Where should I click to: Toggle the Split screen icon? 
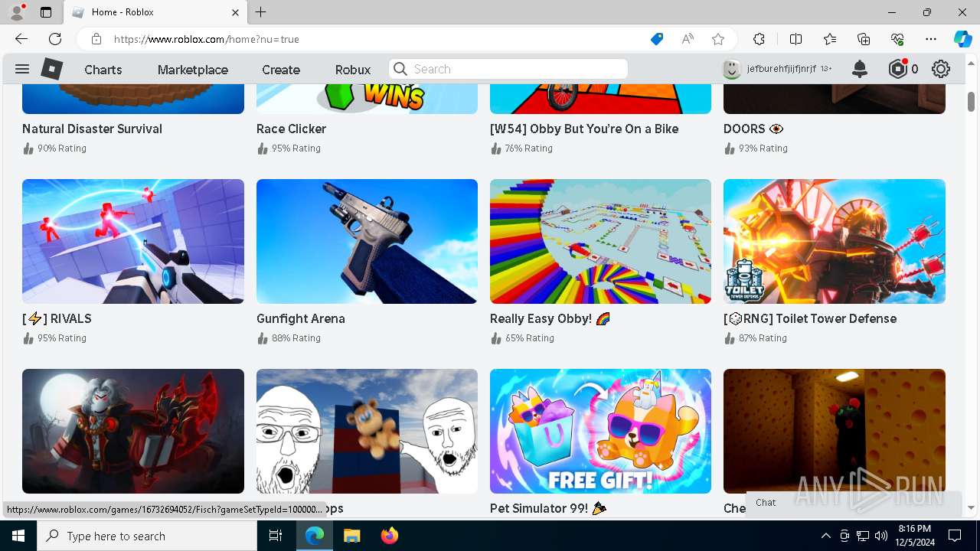click(x=795, y=39)
